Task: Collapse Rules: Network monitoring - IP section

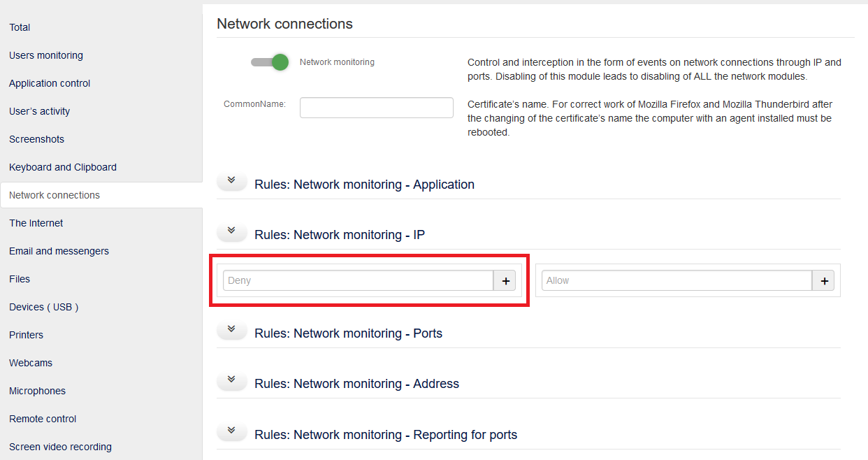Action: tap(232, 232)
